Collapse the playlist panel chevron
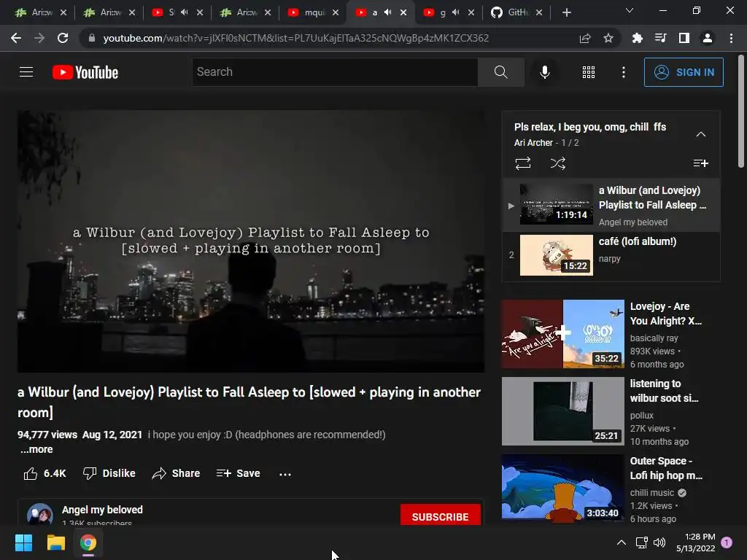Screen dimensions: 747x560 click(x=700, y=134)
